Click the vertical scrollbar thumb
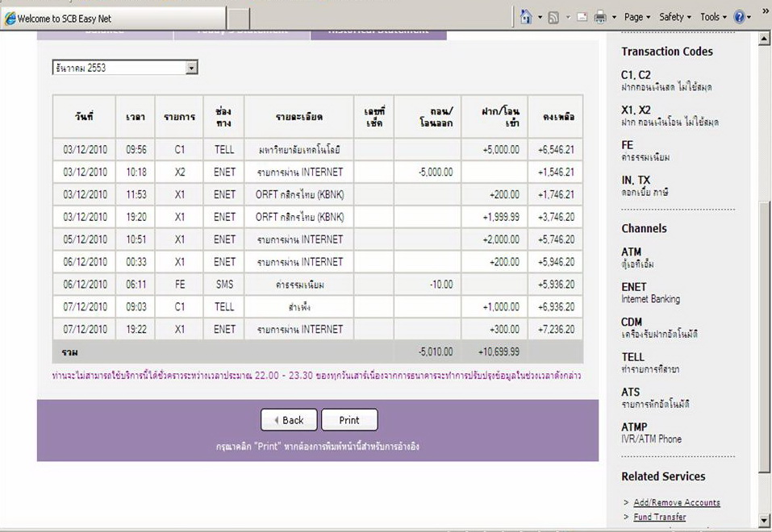772x532 pixels. (764, 337)
